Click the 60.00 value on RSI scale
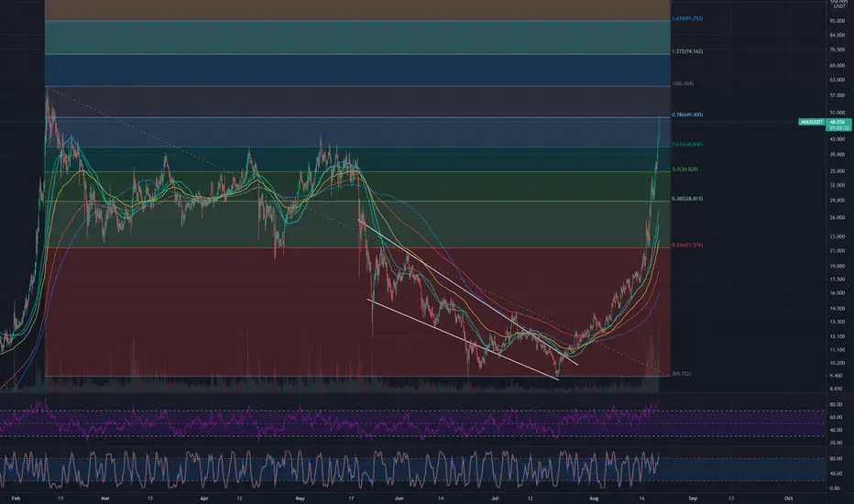The image size is (854, 504). [x=836, y=417]
